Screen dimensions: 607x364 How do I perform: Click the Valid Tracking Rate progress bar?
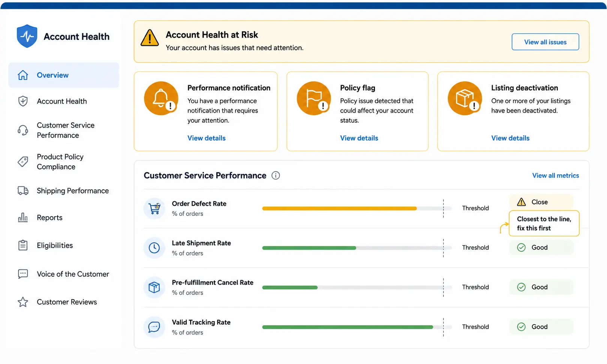pyautogui.click(x=348, y=327)
